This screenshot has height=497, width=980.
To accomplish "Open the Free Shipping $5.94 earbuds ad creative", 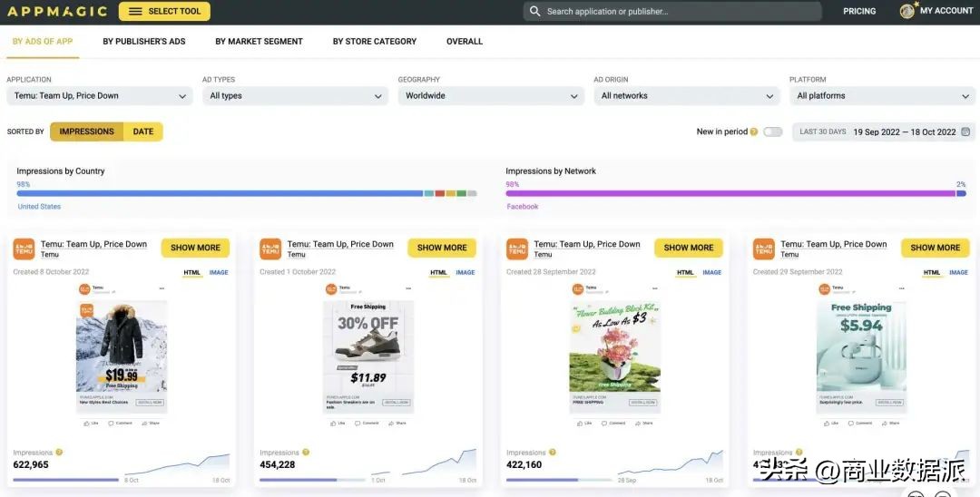I will [x=861, y=346].
